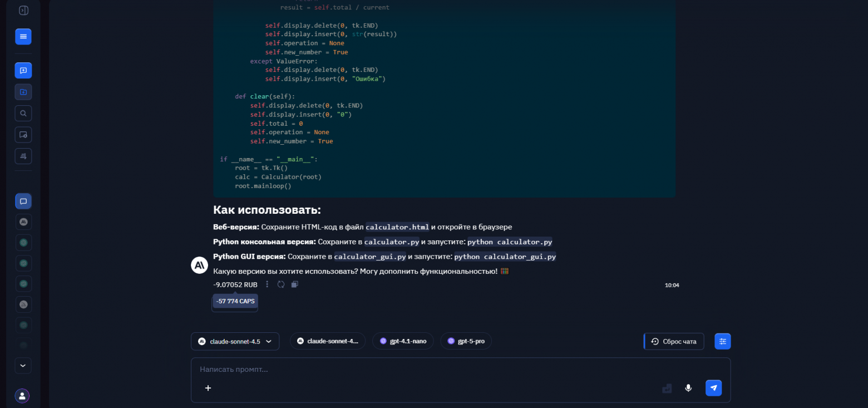Viewport: 868px width, 408px height.
Task: Click the Как использовать: heading
Action: (267, 210)
